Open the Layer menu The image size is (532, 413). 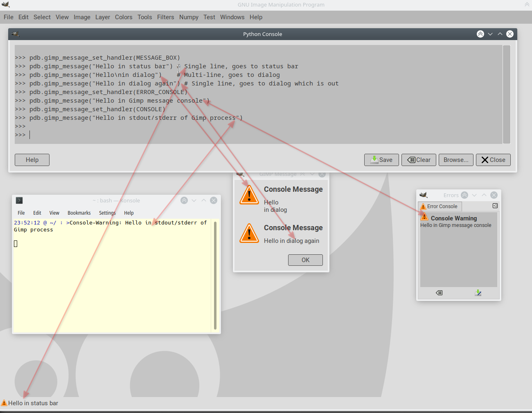103,17
